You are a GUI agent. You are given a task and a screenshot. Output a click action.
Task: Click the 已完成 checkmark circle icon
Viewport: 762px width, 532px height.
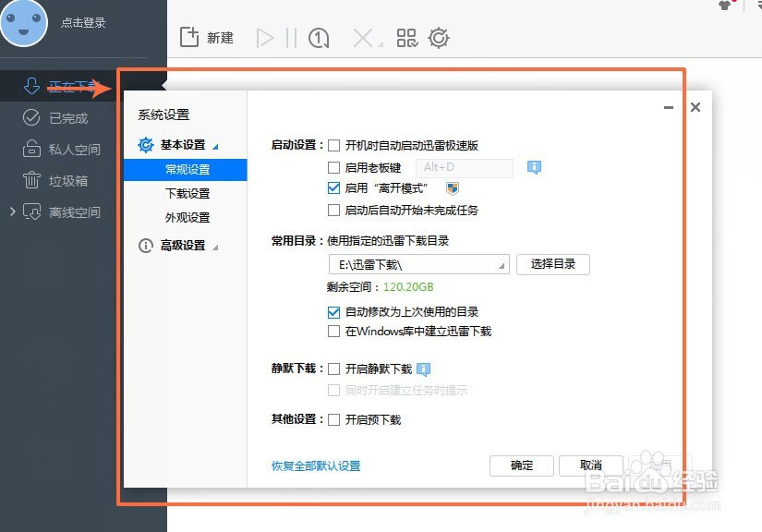pos(31,117)
